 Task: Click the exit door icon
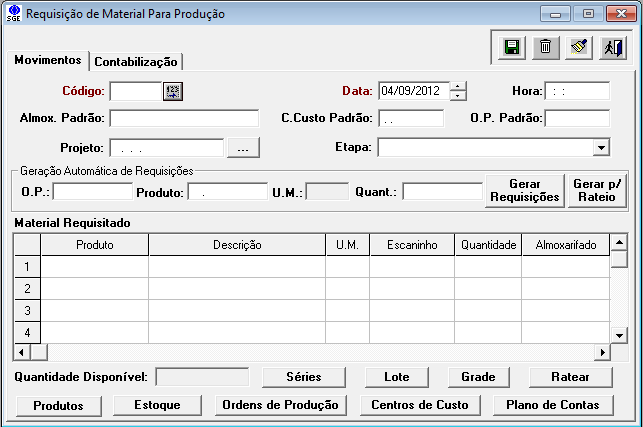coord(610,47)
